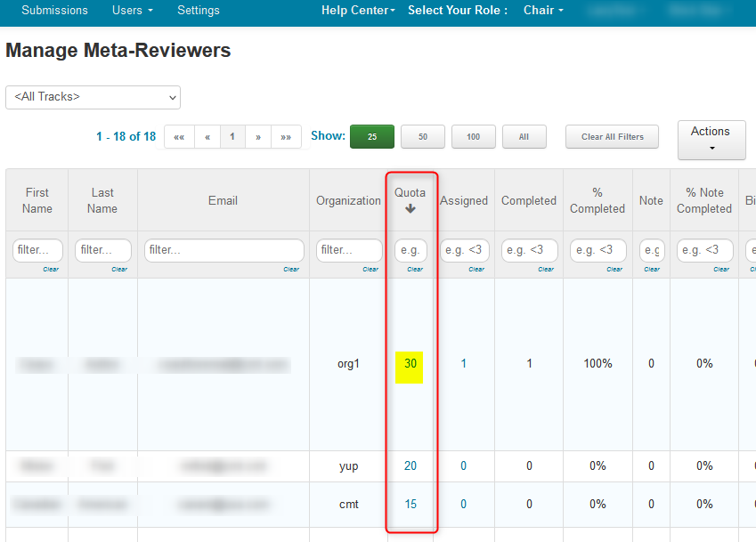Open the Chair role dropdown
756x542 pixels.
coord(543,10)
